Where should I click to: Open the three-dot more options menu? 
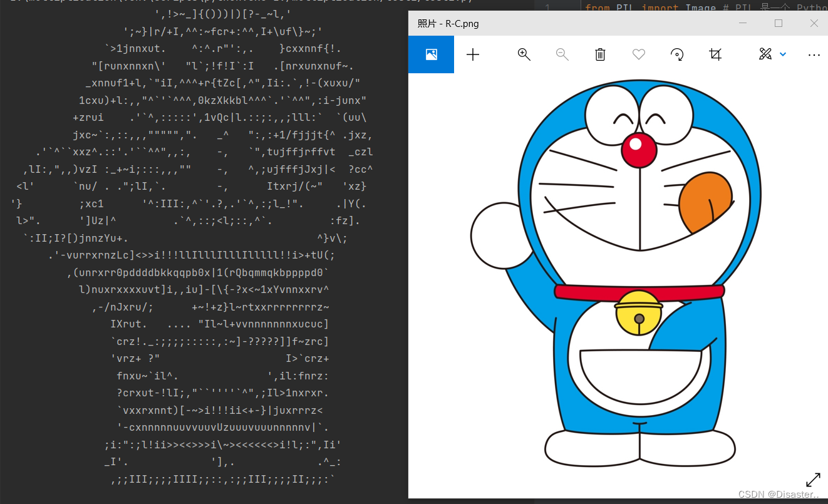click(x=814, y=55)
